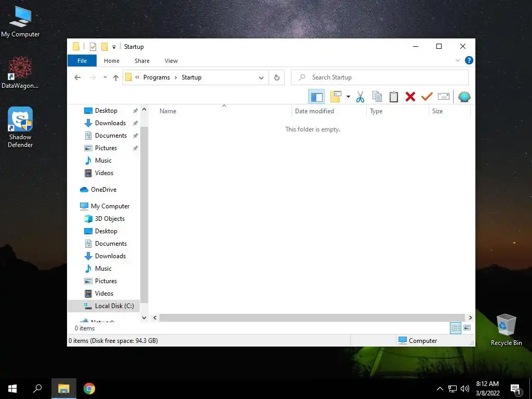This screenshot has width=532, height=399.
Task: Click the red X Delete icon
Action: 410,97
